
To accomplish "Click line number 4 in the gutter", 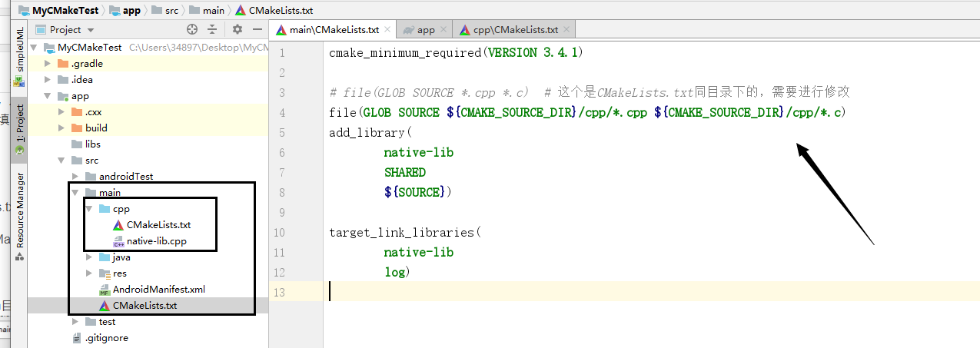I will [281, 113].
